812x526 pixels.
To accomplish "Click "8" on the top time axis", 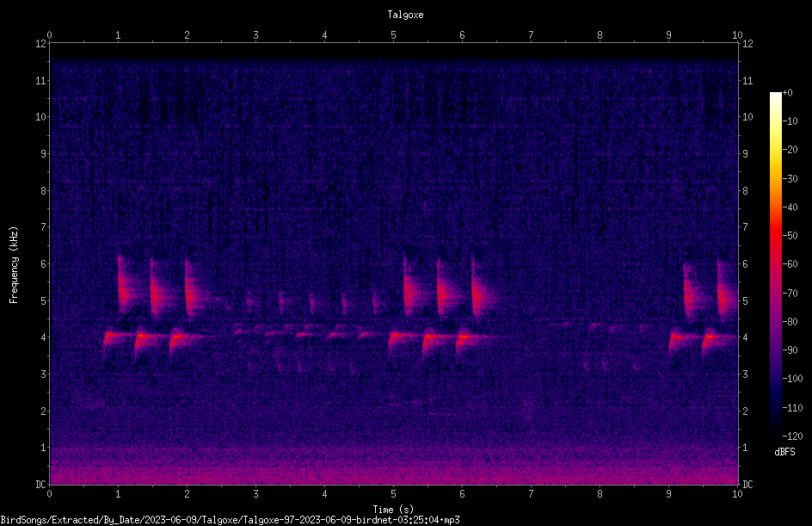I will pos(600,34).
